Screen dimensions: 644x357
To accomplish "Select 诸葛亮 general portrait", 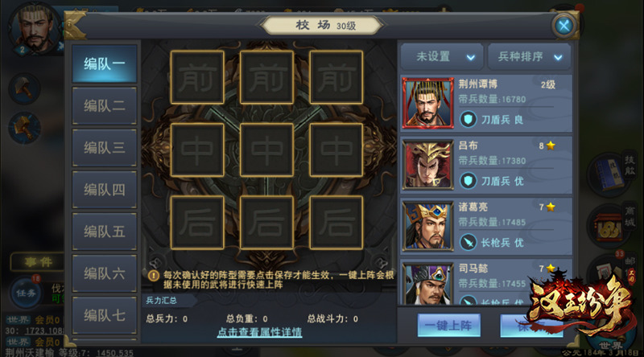I will (427, 226).
